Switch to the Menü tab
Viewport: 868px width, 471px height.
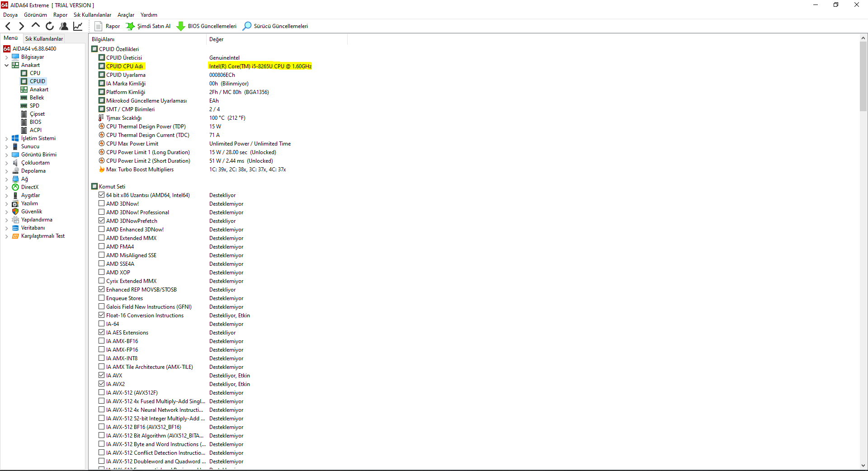pyautogui.click(x=11, y=38)
